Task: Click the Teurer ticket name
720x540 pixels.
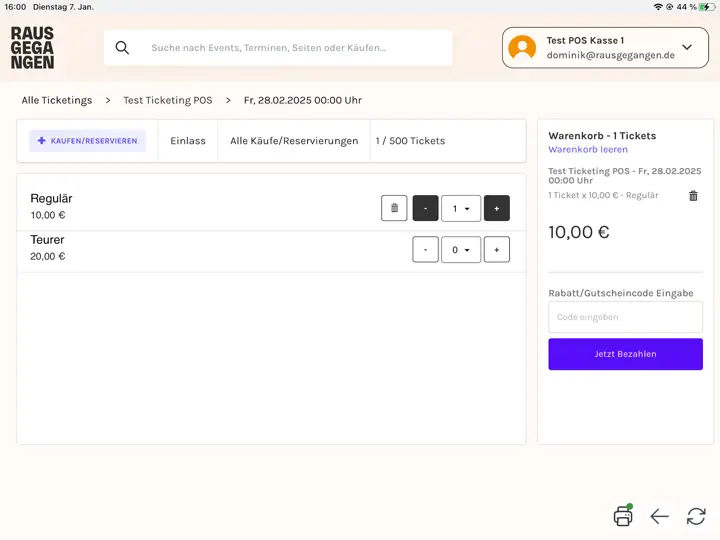Action: 47,240
